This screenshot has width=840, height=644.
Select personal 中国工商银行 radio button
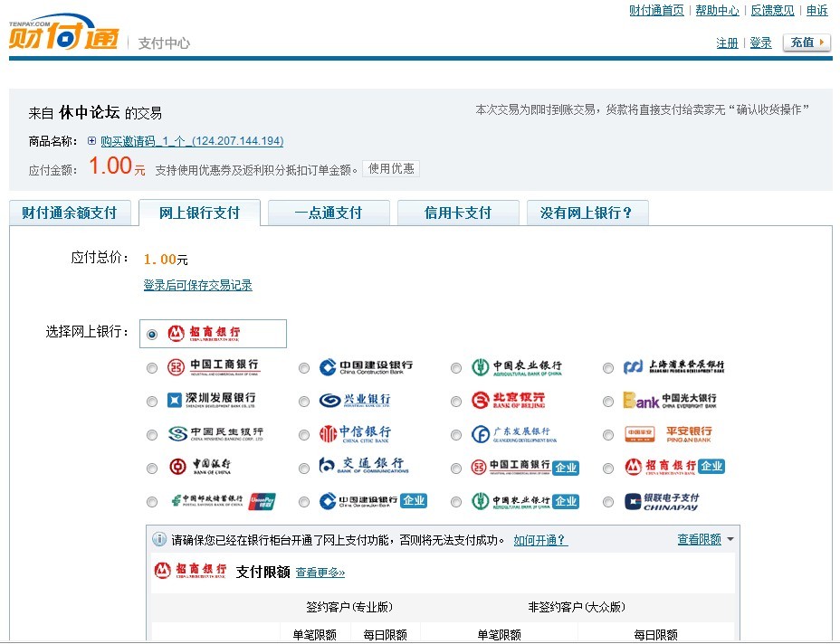[x=152, y=368]
